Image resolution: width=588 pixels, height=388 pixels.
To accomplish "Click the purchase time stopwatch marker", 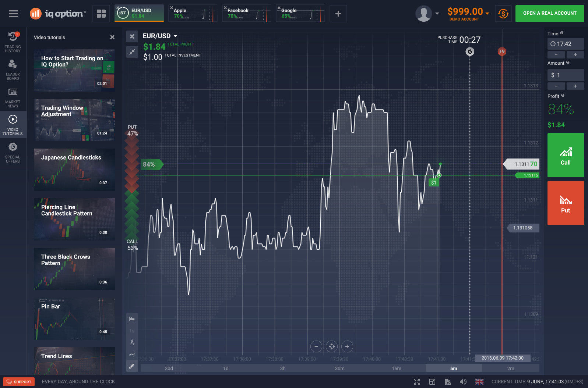I will click(x=469, y=52).
